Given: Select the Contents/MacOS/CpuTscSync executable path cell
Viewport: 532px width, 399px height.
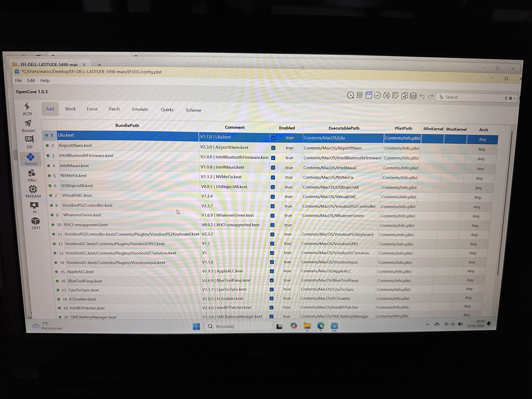Looking at the screenshot, I should pos(338,289).
